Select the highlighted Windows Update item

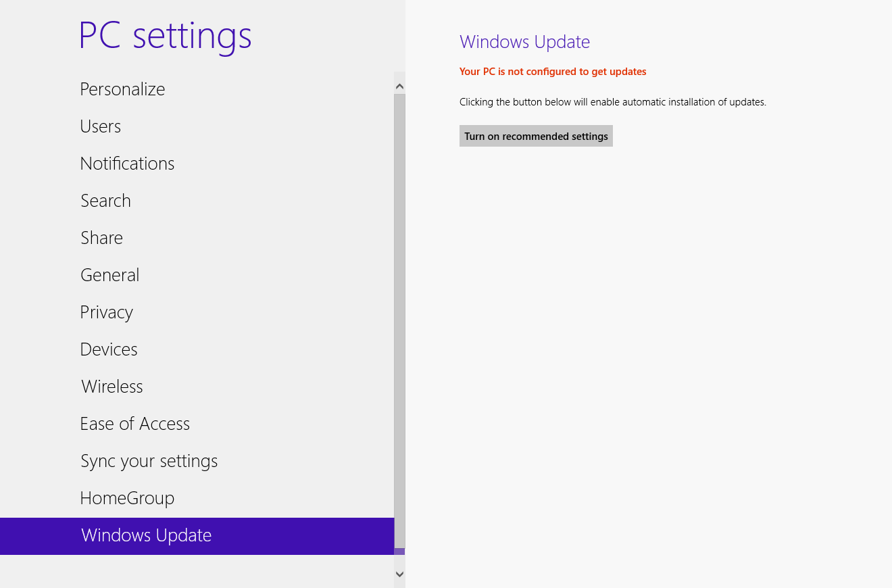[x=197, y=536]
